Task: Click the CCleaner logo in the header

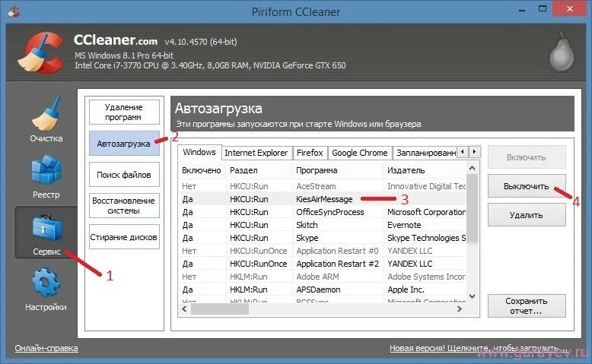Action: (41, 52)
